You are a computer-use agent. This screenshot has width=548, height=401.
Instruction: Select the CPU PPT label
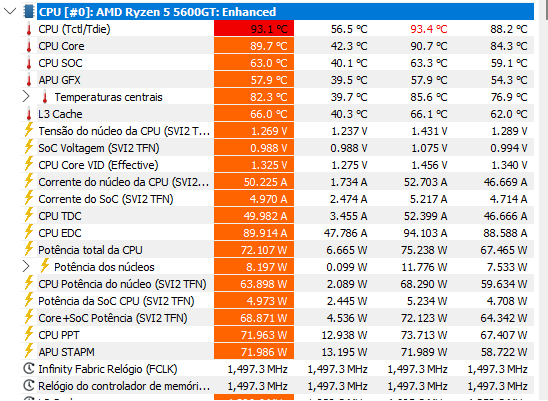(59, 335)
